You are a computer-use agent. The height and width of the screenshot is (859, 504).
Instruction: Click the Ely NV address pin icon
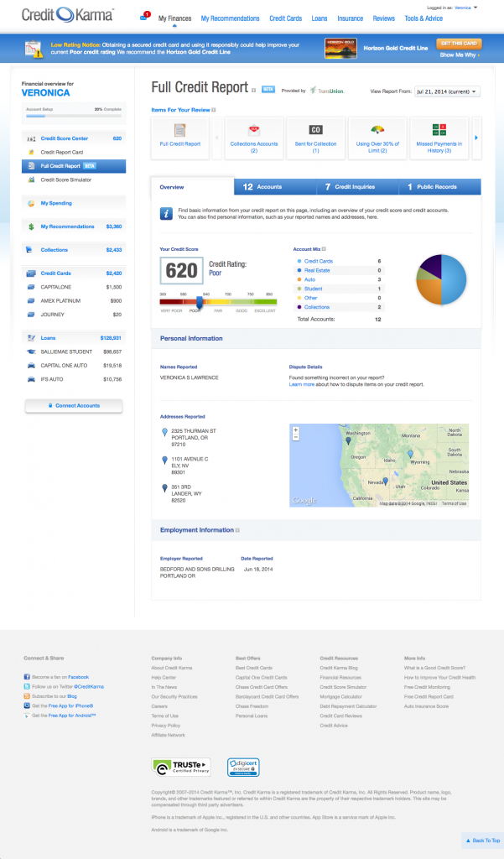click(164, 461)
